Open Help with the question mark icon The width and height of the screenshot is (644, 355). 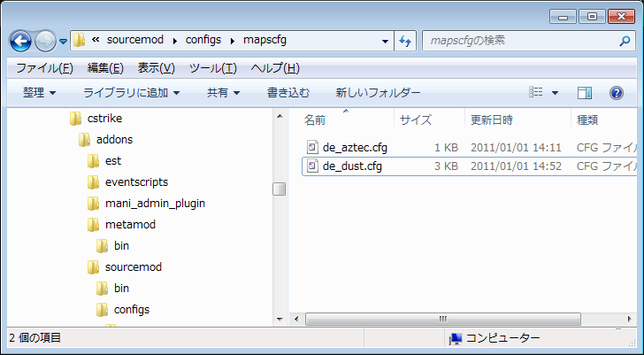tap(617, 93)
